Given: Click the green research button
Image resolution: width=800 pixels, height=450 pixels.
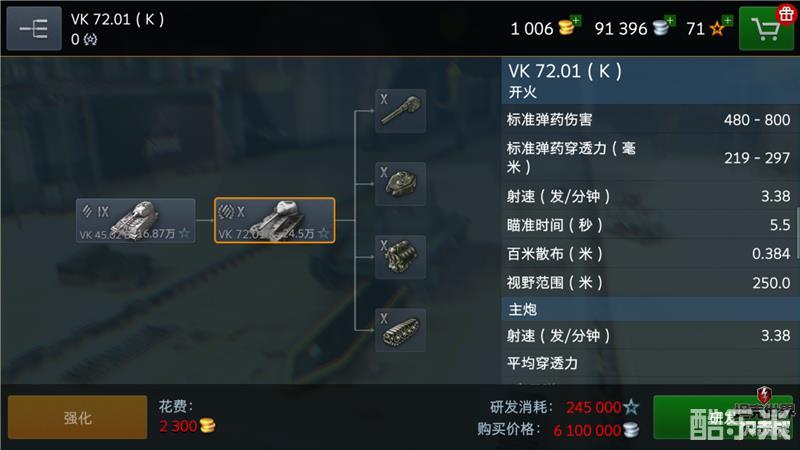Looking at the screenshot, I should [723, 417].
